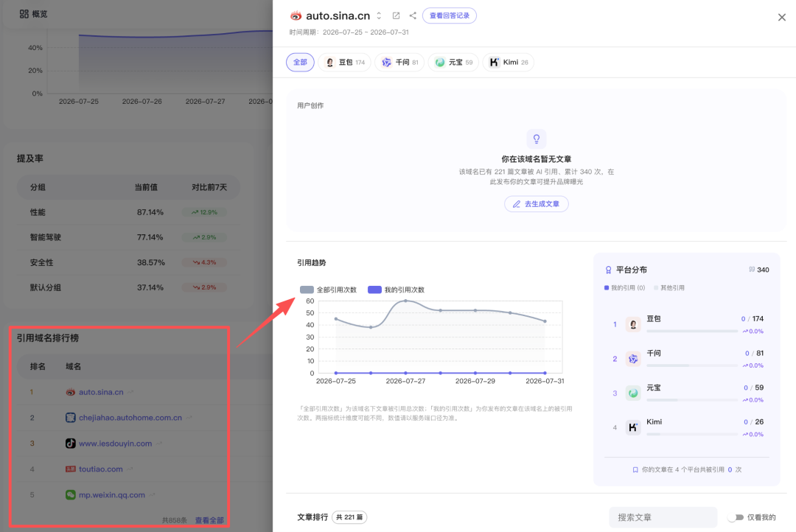Screen dimensions: 796x532
Task: Click 性能 row in 提及率 table
Action: (128, 212)
